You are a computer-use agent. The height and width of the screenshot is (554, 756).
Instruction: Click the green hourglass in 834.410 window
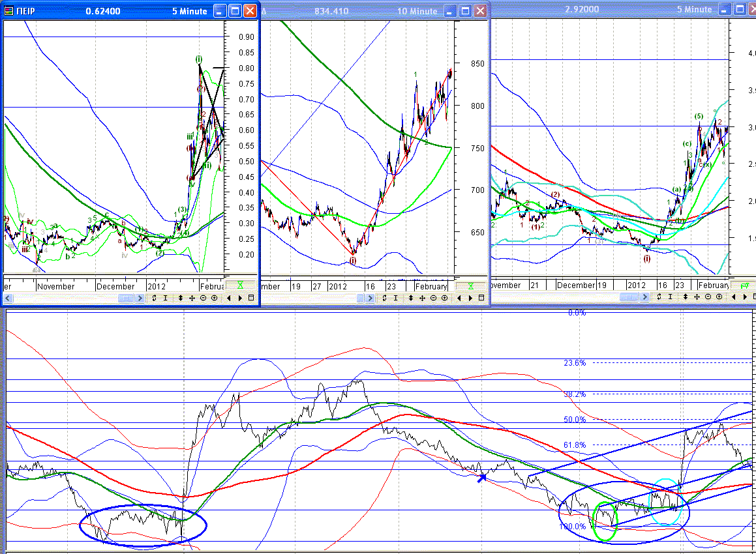pos(470,286)
